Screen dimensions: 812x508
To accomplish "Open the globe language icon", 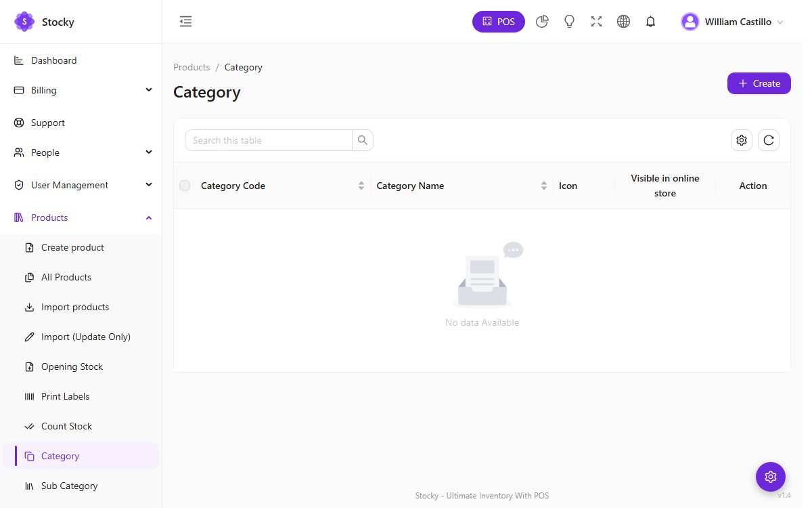I will 624,22.
